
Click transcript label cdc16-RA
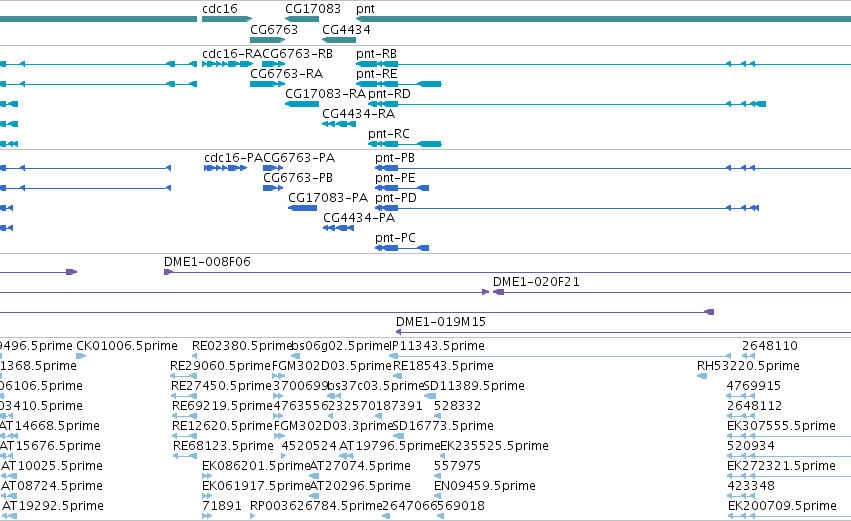point(232,54)
